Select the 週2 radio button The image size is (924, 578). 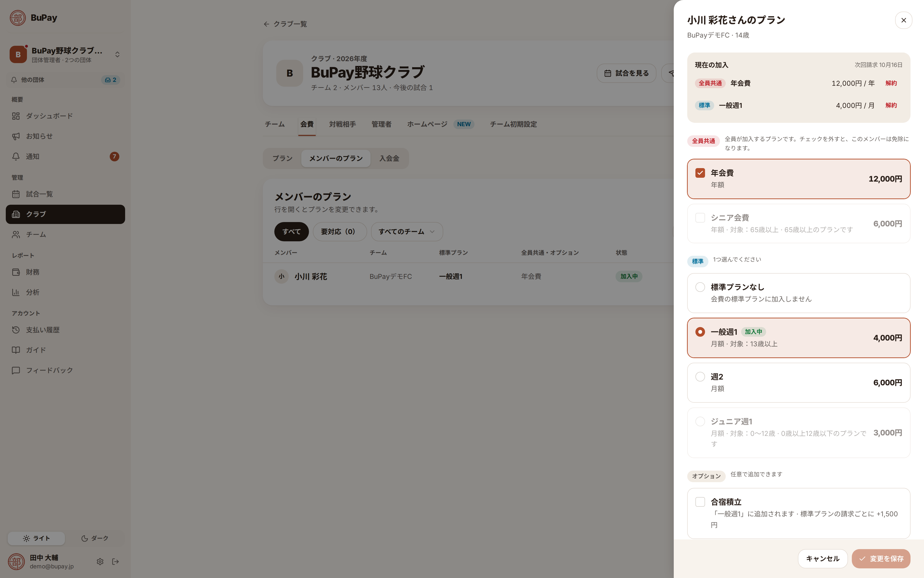700,376
